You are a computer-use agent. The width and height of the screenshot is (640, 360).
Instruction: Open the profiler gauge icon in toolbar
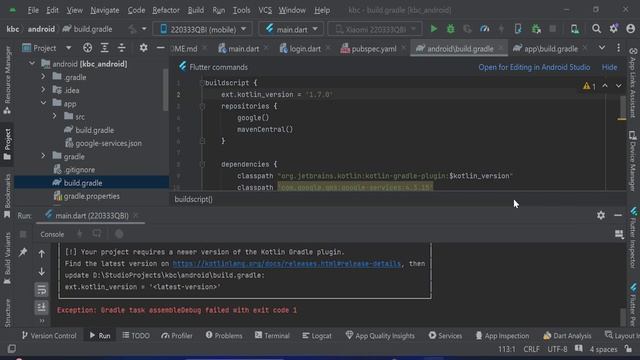[x=484, y=29]
